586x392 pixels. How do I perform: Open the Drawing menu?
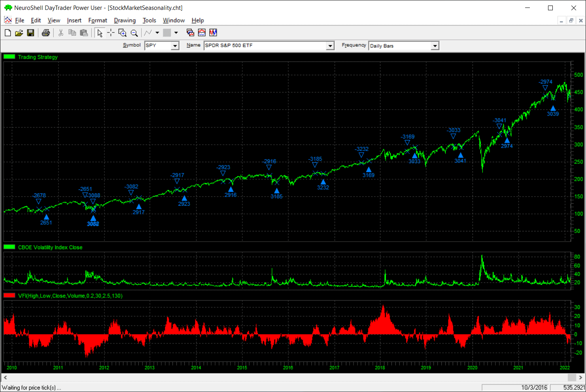coord(125,21)
